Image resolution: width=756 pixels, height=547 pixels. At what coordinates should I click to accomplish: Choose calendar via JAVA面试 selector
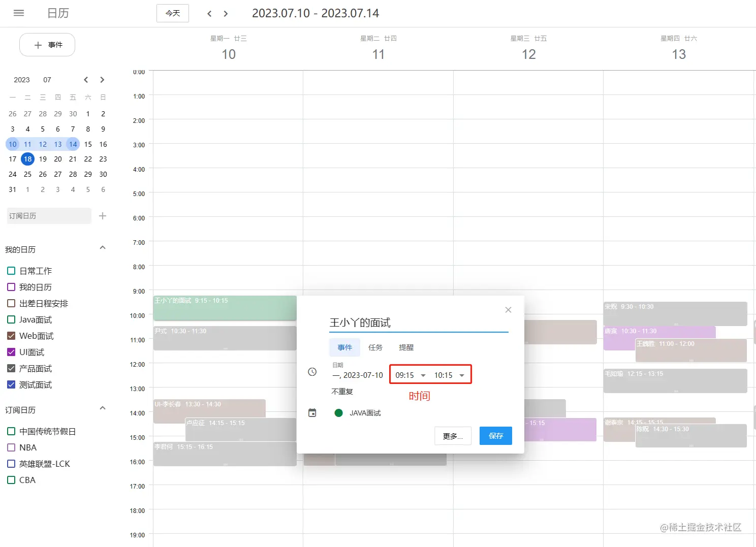(x=365, y=413)
